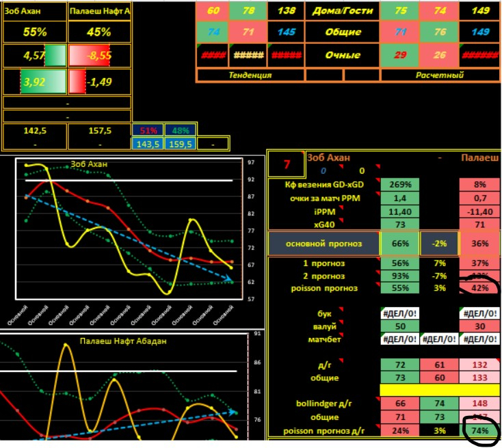
Task: Select the Расчетный header cell
Action: click(440, 75)
